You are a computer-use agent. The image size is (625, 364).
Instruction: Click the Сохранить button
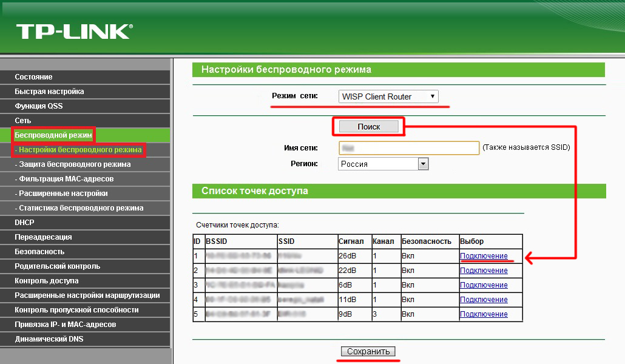368,352
